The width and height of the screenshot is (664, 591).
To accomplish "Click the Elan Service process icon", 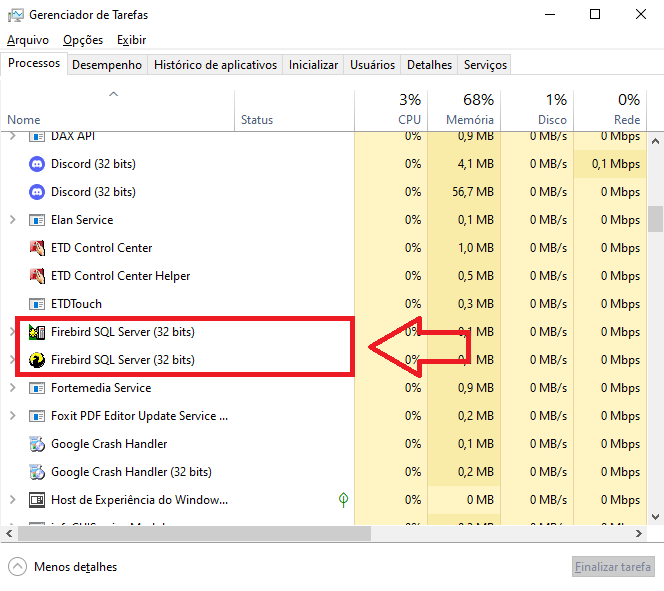I will (x=37, y=220).
